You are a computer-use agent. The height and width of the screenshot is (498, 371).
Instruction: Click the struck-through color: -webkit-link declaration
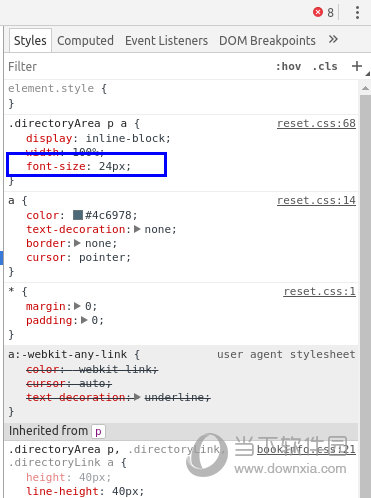pos(92,369)
